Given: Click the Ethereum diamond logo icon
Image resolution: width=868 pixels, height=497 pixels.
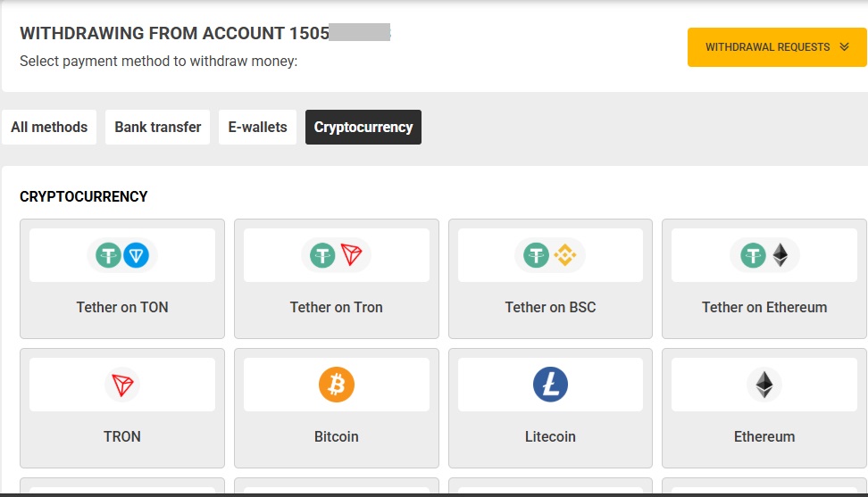Looking at the screenshot, I should [764, 385].
